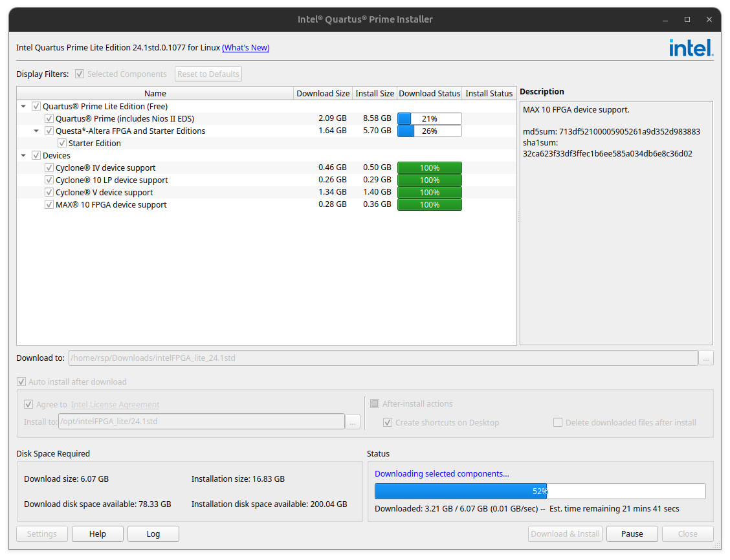Sort by the Download Size column header
Image resolution: width=730 pixels, height=560 pixels.
322,94
